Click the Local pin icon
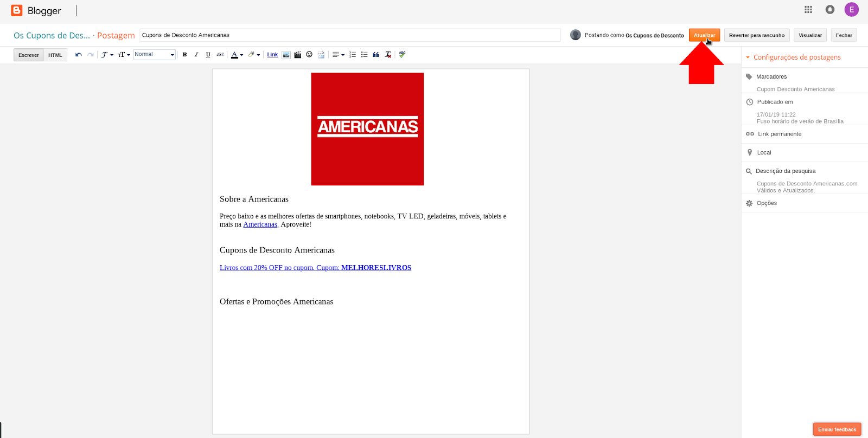 coord(750,152)
